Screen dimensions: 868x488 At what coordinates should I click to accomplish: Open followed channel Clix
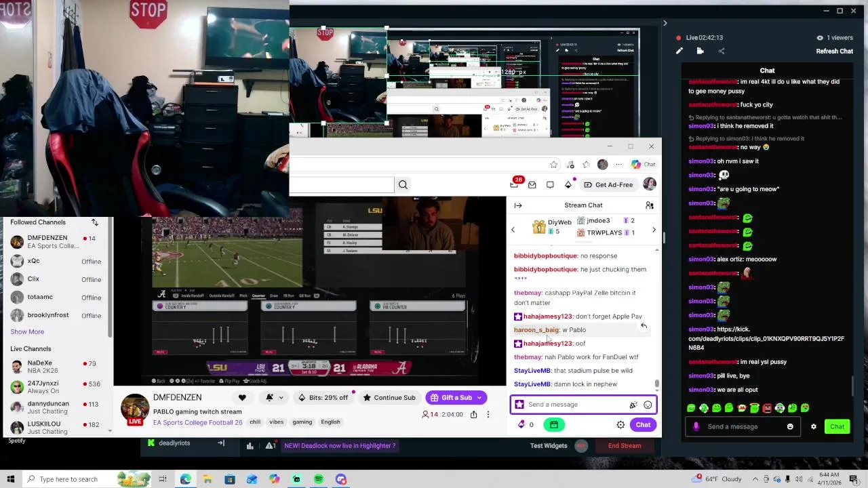56,279
